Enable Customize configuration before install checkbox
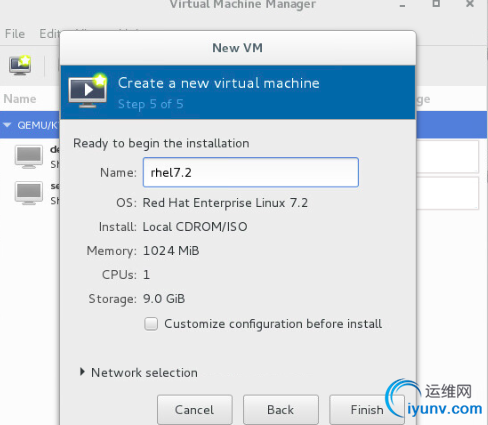Viewport: 488px width, 425px height. click(151, 324)
